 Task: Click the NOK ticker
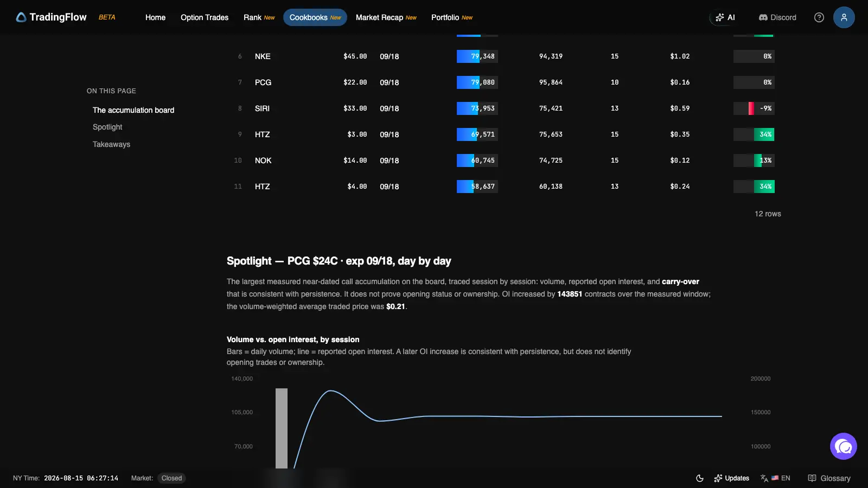click(263, 160)
